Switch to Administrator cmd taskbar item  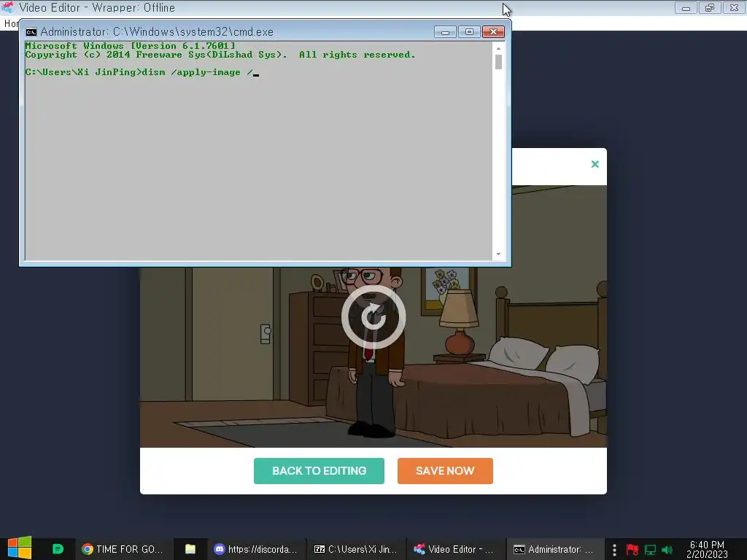pyautogui.click(x=554, y=549)
